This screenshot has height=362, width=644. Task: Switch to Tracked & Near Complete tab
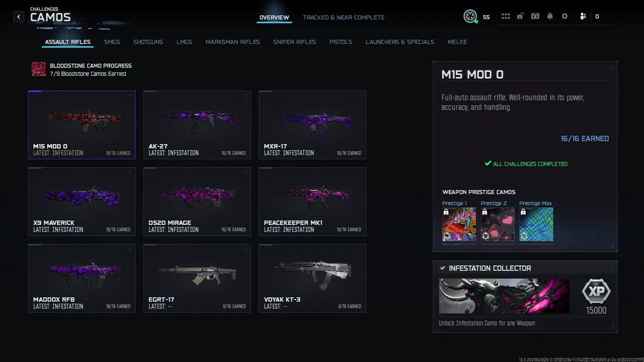[x=344, y=17]
